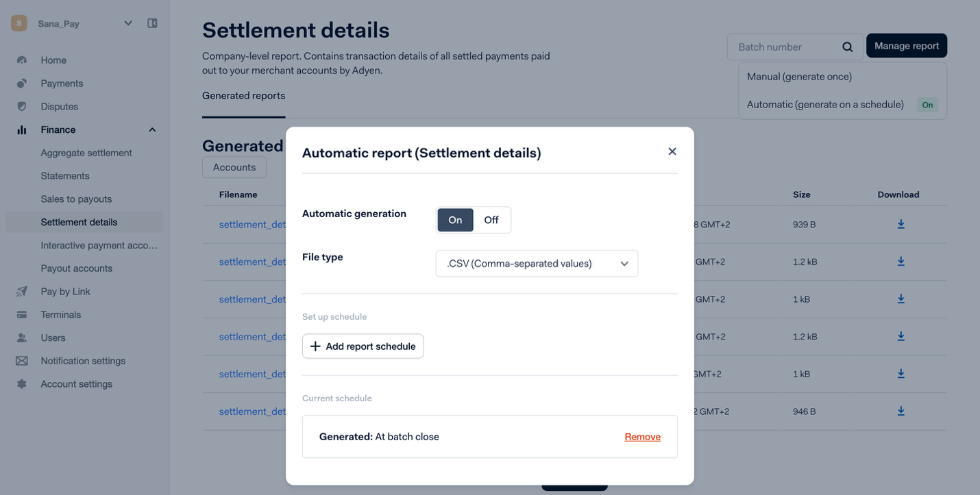Click the Disputes shield icon

[22, 107]
